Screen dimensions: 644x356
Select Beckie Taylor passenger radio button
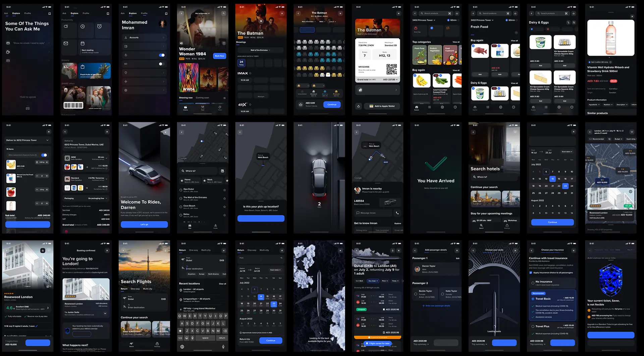[x=416, y=294]
